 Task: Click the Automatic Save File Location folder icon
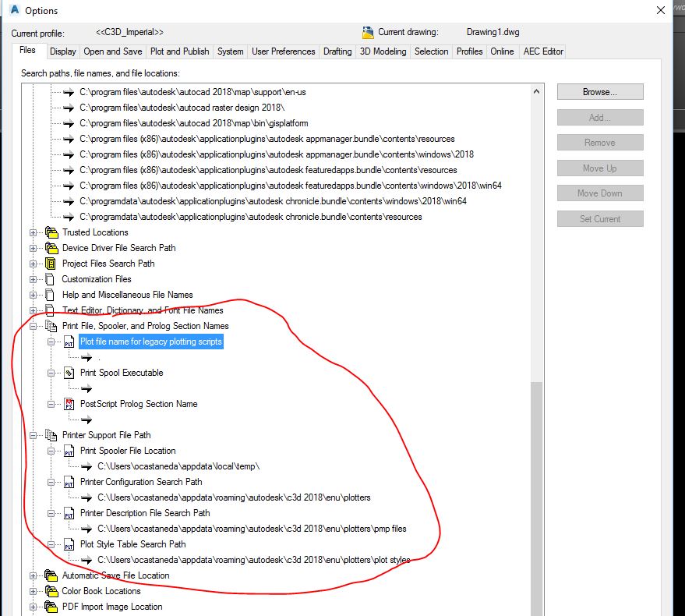[x=51, y=575]
